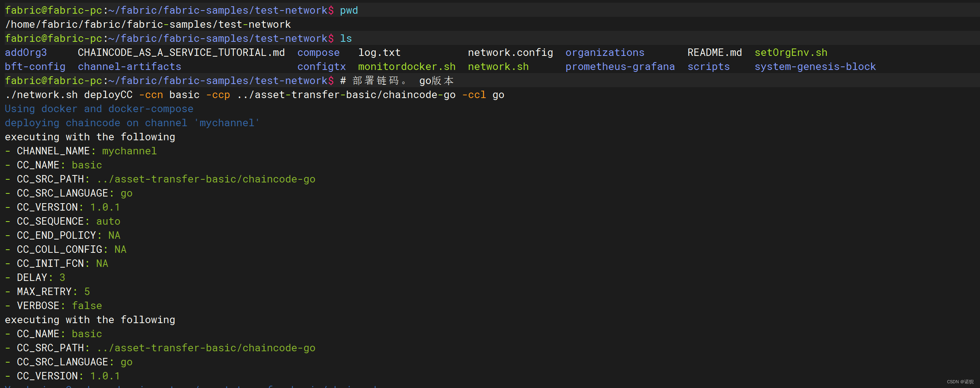Click the 'setOrgEnv.sh' script name
This screenshot has height=388, width=980.
coord(791,53)
